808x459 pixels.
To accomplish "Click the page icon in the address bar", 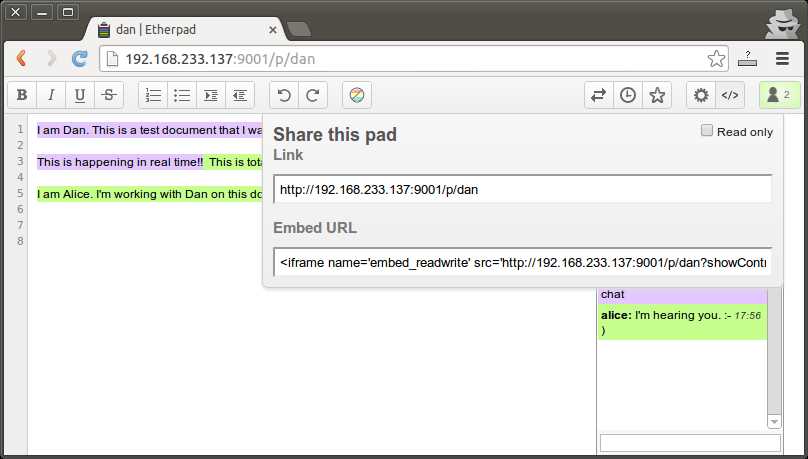I will (x=112, y=59).
